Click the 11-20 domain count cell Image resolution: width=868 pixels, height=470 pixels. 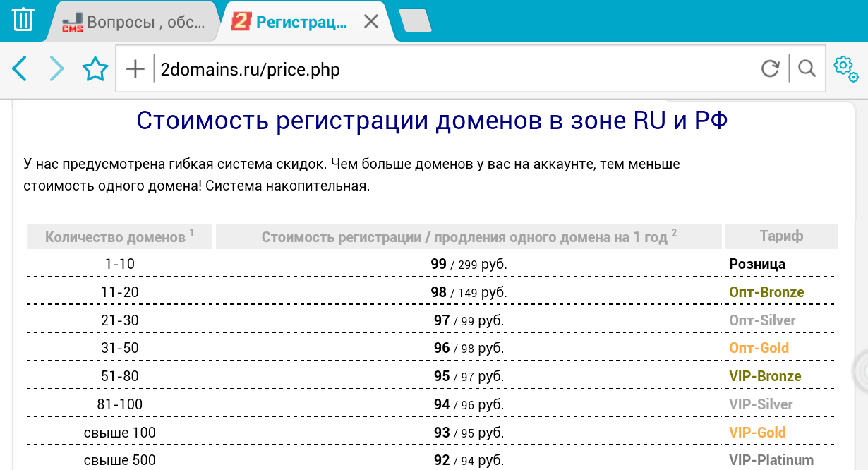120,292
